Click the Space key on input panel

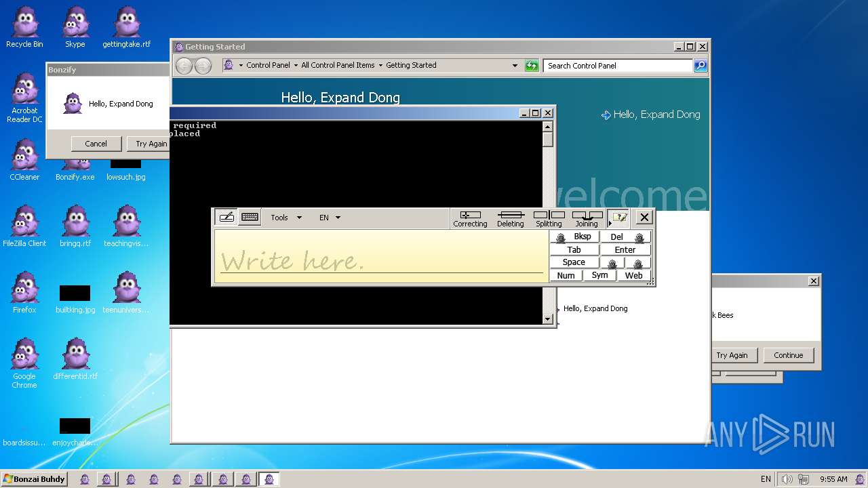click(x=574, y=262)
